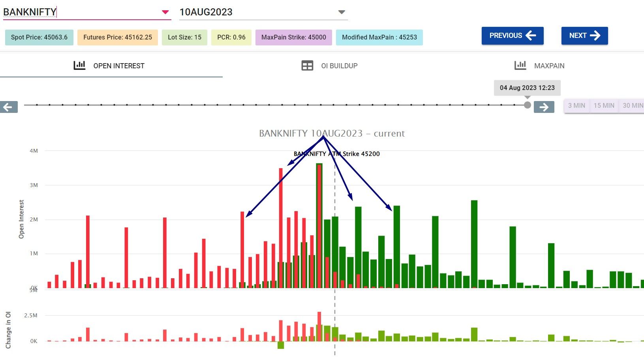Click the timeline slider handle
The height and width of the screenshot is (358, 644).
click(527, 105)
